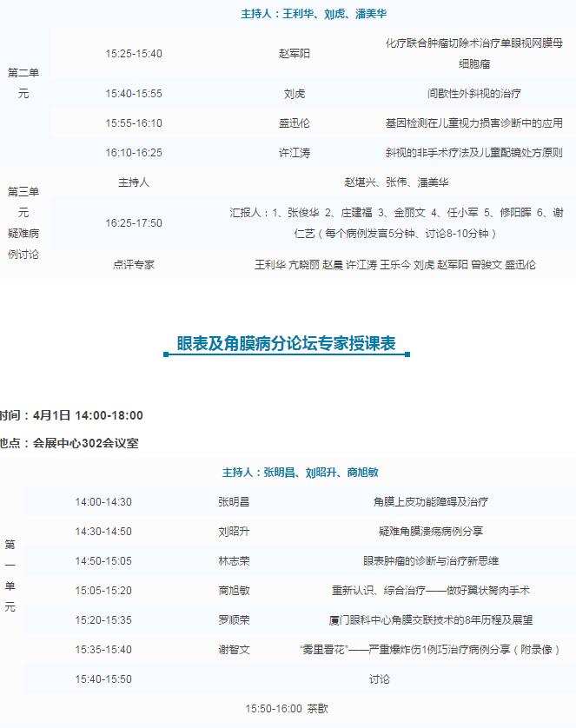576x728 pixels.
Task: Click the host line 主持人：张明昌、刘昭升、商旭敏
Action: click(300, 473)
